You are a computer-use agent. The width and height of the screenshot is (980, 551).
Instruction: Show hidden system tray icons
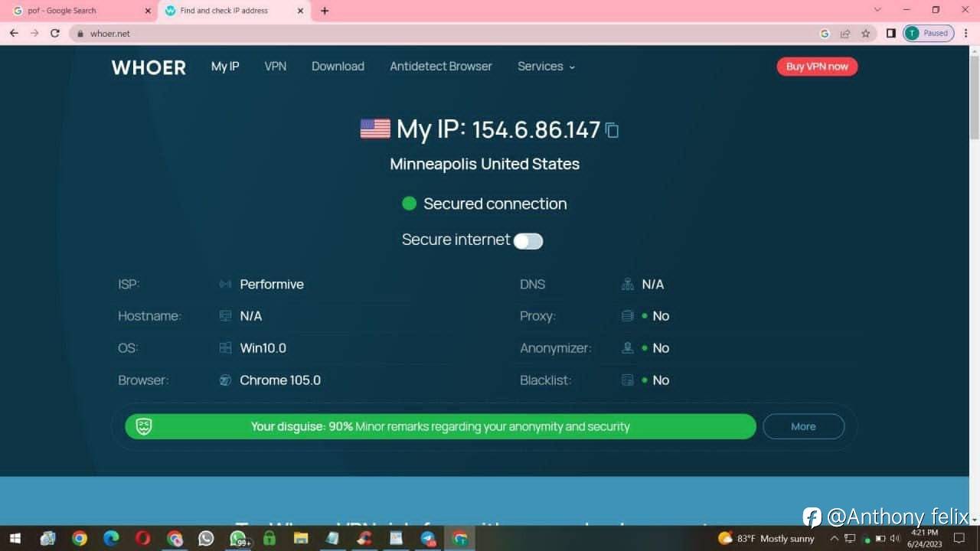tap(835, 539)
